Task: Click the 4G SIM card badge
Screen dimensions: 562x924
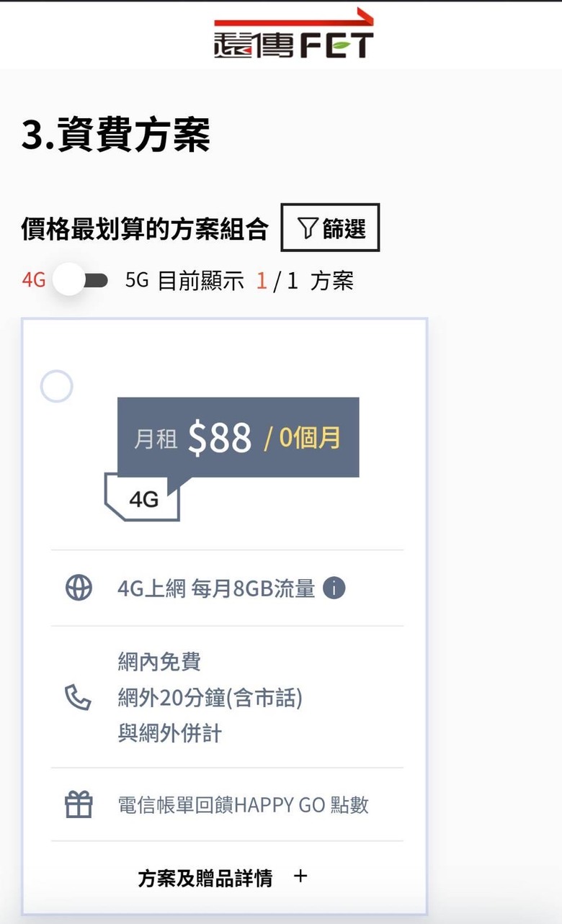Action: pos(142,498)
